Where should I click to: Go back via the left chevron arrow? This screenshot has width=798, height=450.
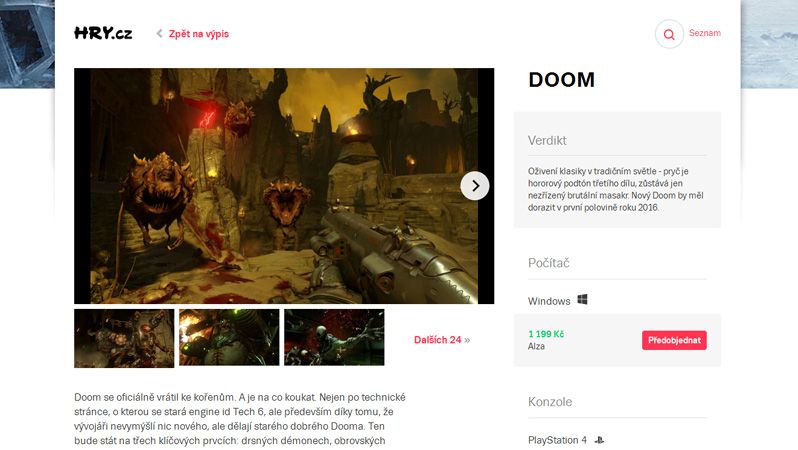[159, 34]
